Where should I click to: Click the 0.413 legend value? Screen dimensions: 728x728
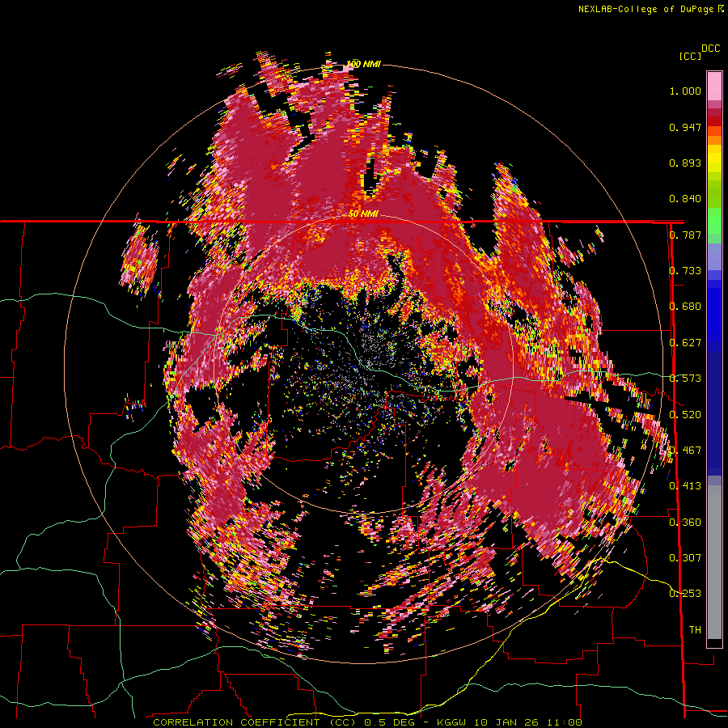pos(685,486)
